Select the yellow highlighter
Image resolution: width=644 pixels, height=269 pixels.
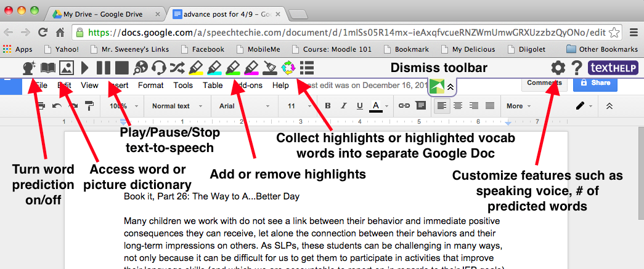pyautogui.click(x=196, y=68)
